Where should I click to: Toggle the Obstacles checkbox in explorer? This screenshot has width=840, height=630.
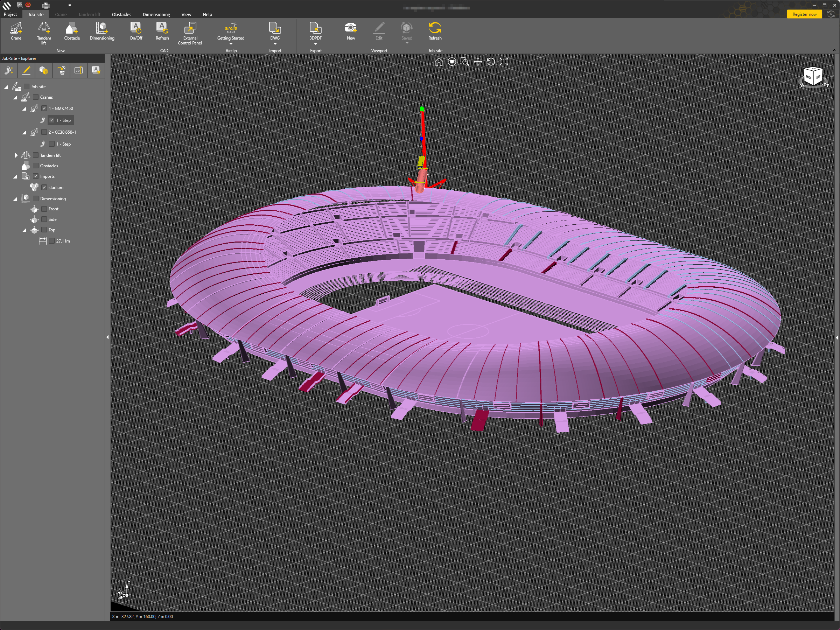36,166
